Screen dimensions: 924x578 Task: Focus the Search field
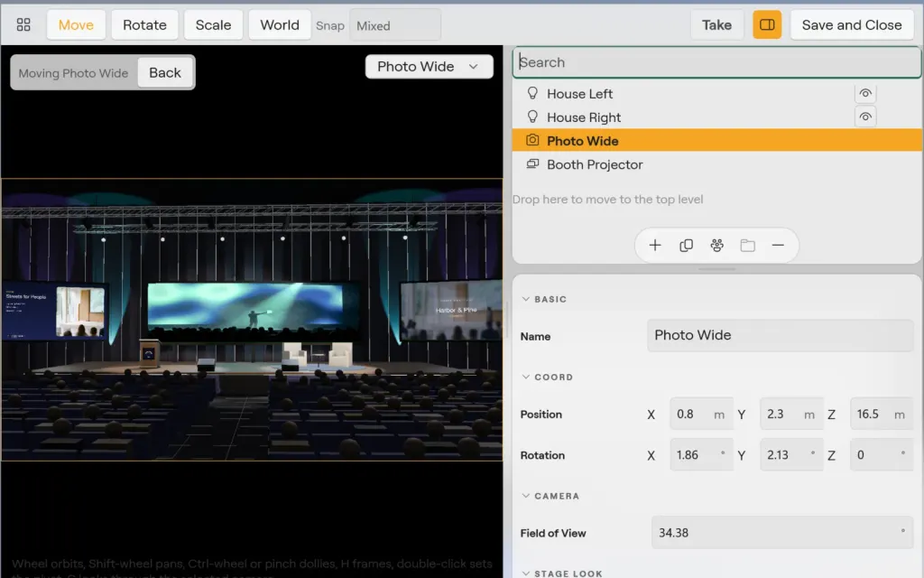coord(716,62)
